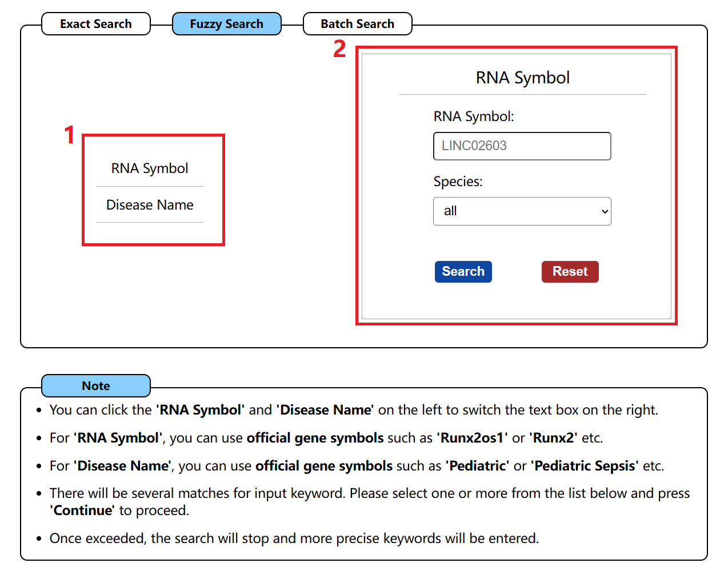The width and height of the screenshot is (728, 579).
Task: Open the Species dropdown showing 'all'
Action: [x=522, y=211]
